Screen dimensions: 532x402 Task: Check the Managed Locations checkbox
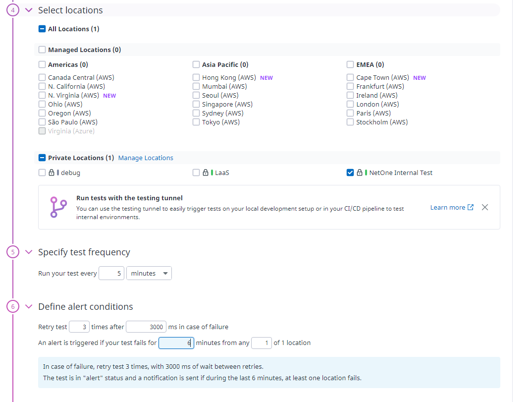pos(42,50)
